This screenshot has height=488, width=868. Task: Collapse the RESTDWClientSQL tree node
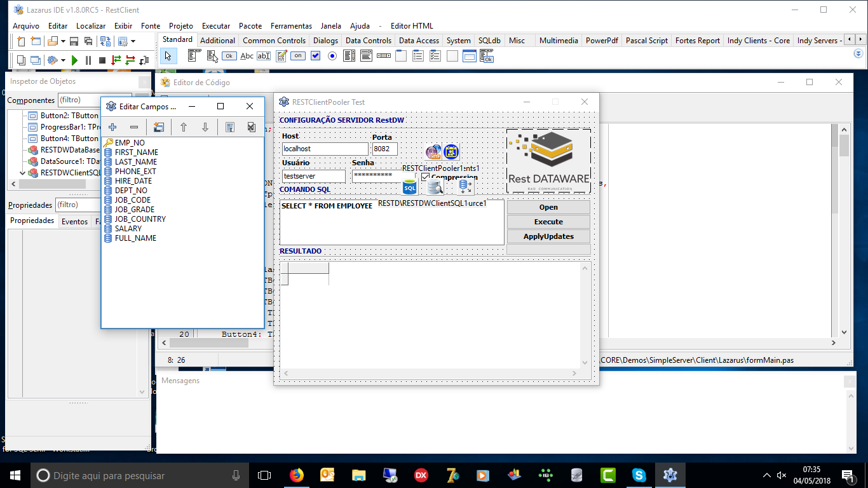click(23, 173)
